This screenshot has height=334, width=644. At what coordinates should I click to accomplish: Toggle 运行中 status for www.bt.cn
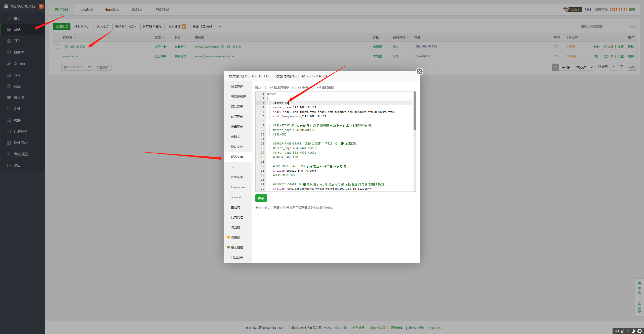[160, 56]
